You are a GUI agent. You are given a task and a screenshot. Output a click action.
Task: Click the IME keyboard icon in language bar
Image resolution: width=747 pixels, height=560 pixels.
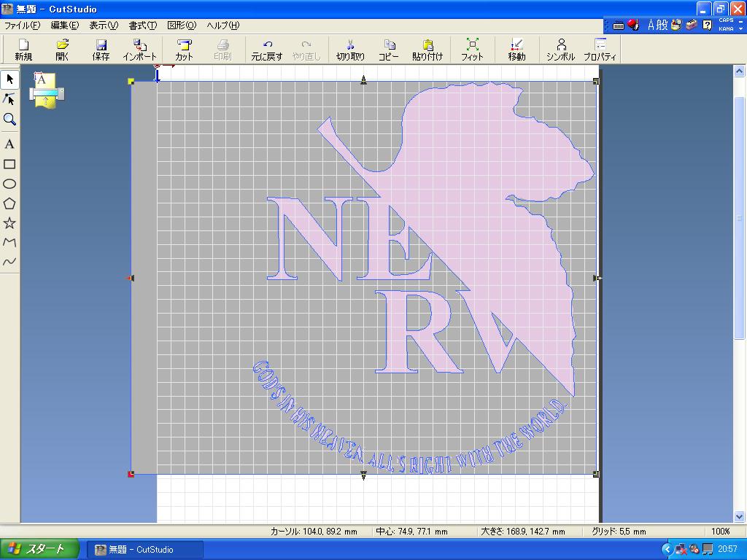pyautogui.click(x=619, y=26)
